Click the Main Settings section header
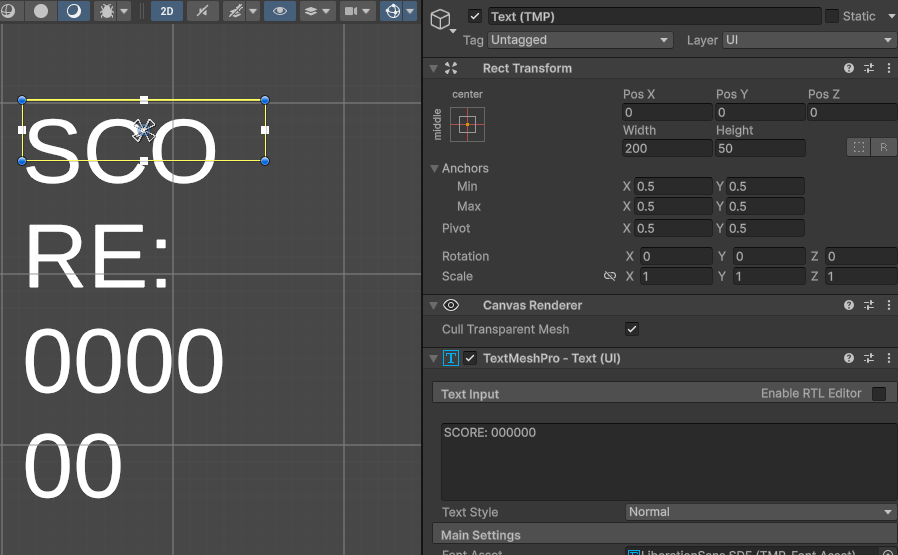Screen dimensions: 898x555 pyautogui.click(x=665, y=535)
